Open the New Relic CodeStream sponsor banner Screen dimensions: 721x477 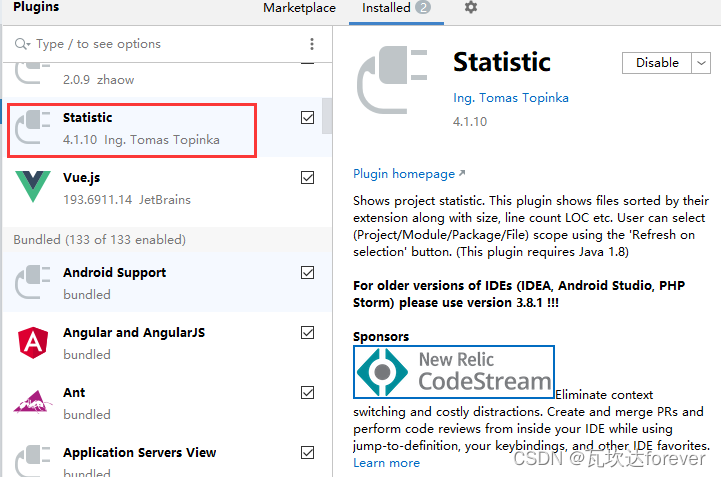point(453,372)
